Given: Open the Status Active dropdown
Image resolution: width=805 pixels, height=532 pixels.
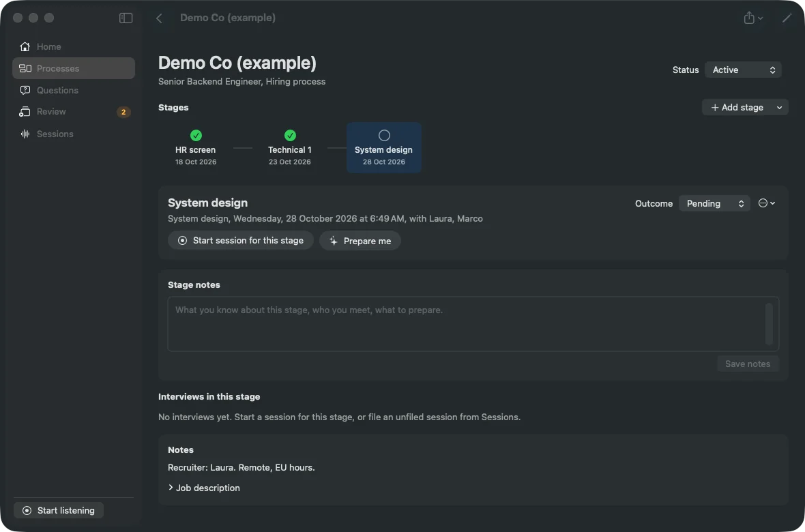Looking at the screenshot, I should pyautogui.click(x=743, y=70).
